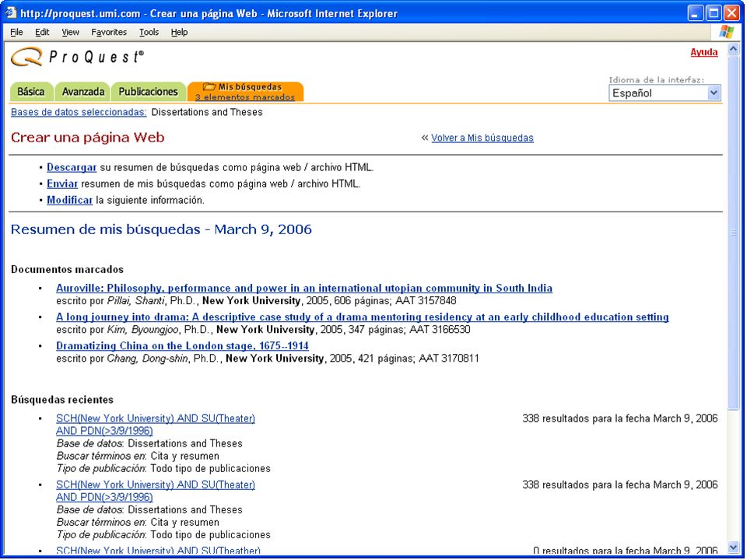Image resolution: width=747 pixels, height=560 pixels.
Task: Open Bases de datos seleccionadas link
Action: tap(79, 112)
